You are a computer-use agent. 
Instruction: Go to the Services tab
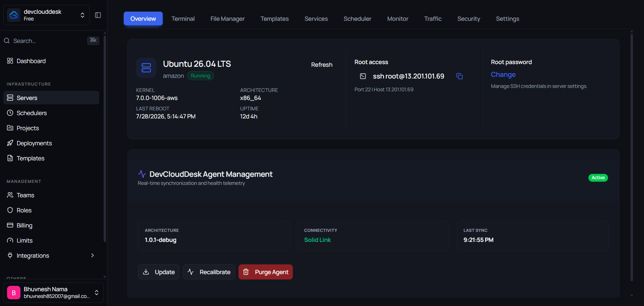316,18
